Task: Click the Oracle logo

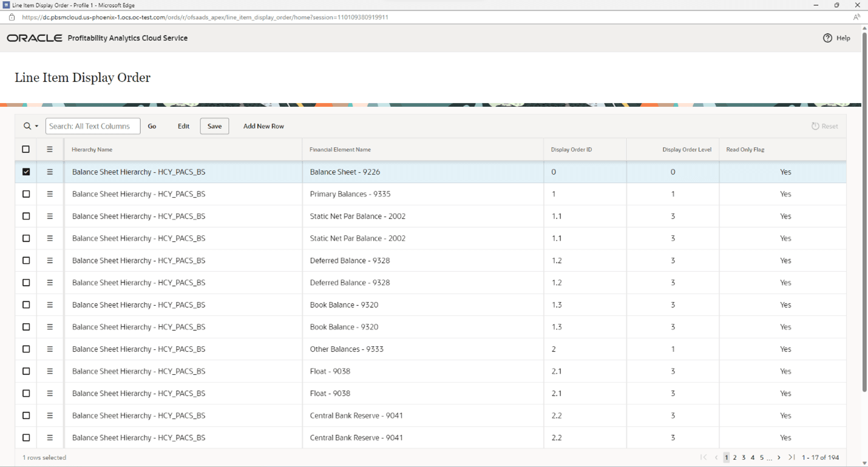Action: (35, 38)
